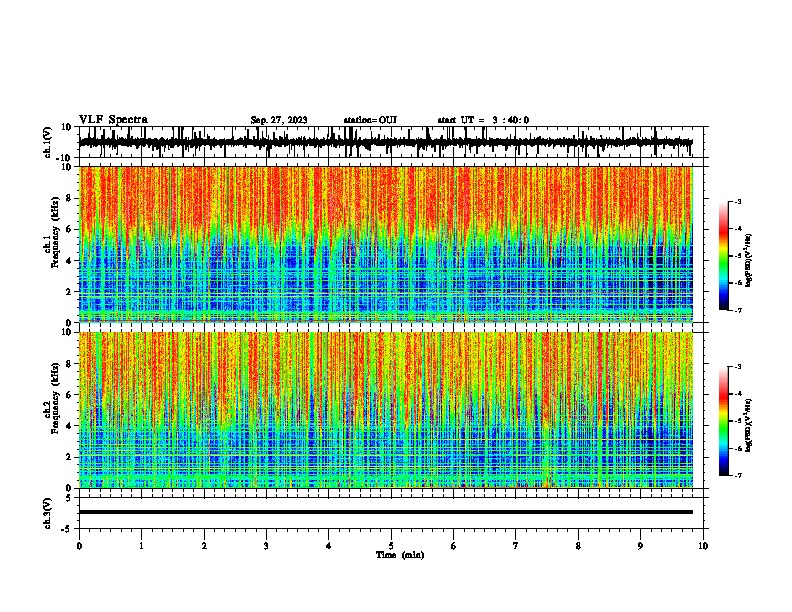Click the "-7" value on ch.1 color bar

737,310
